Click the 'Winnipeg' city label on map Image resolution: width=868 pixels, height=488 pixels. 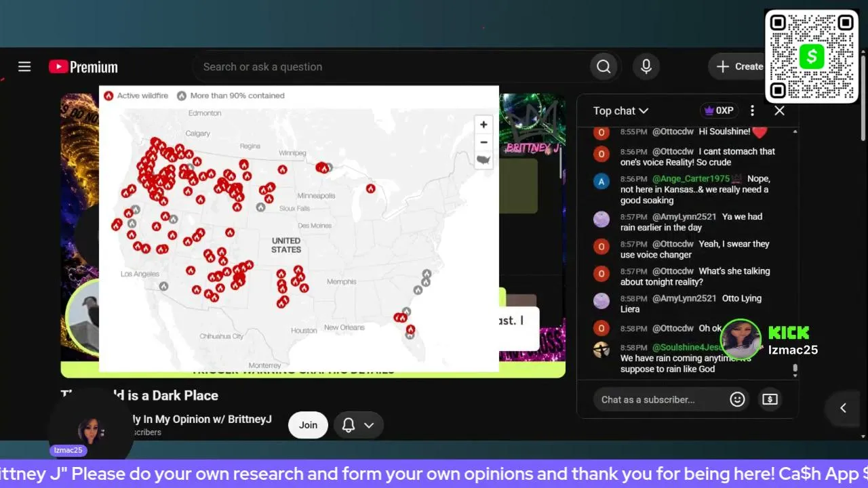pyautogui.click(x=292, y=152)
